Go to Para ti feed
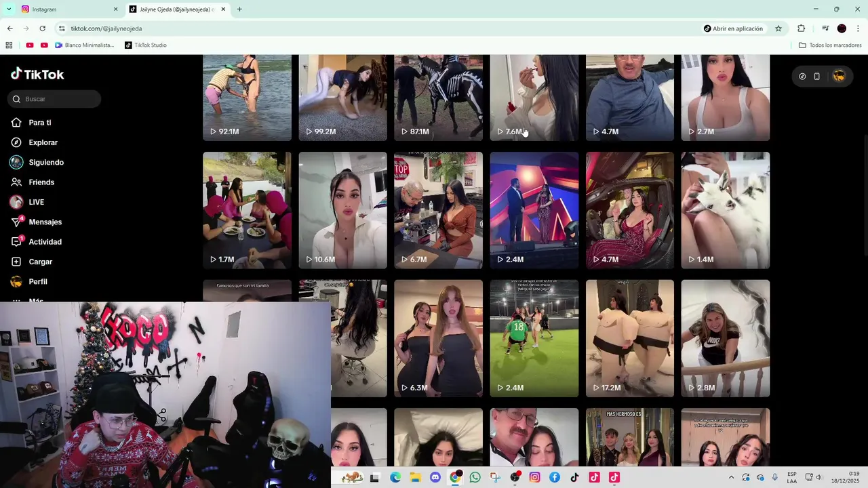Viewport: 868px width, 488px height. [x=40, y=123]
